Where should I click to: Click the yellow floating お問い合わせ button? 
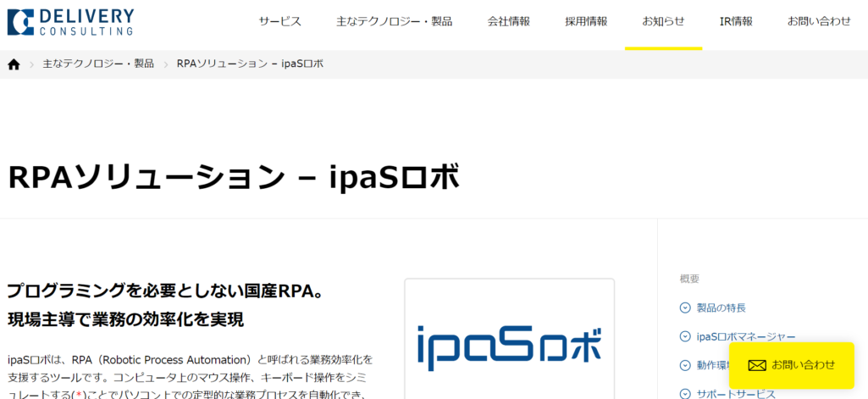(792, 365)
